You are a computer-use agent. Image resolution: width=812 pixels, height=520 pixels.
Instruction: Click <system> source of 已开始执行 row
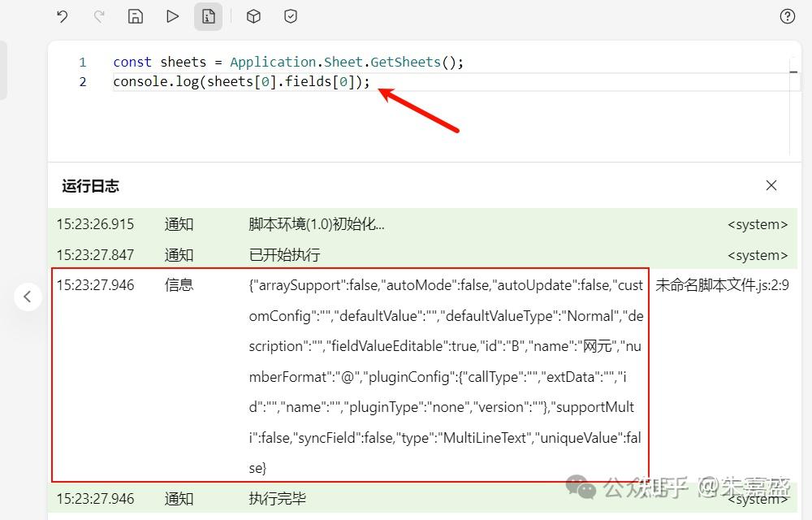pyautogui.click(x=758, y=255)
